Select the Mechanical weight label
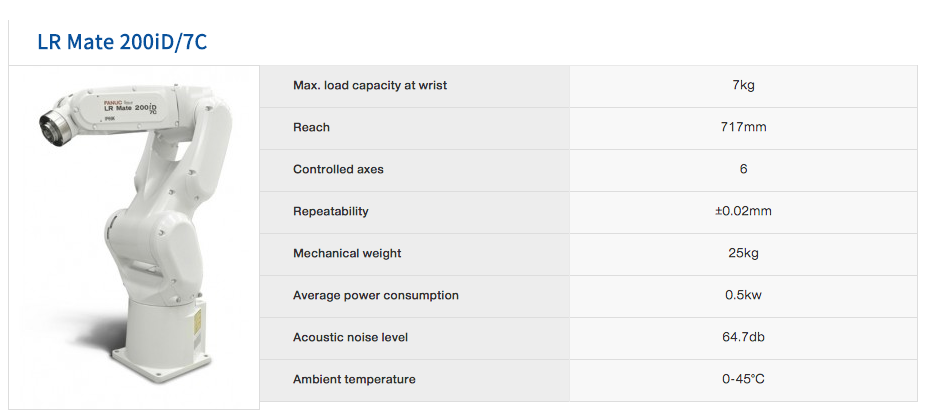The height and width of the screenshot is (417, 944). [x=347, y=253]
